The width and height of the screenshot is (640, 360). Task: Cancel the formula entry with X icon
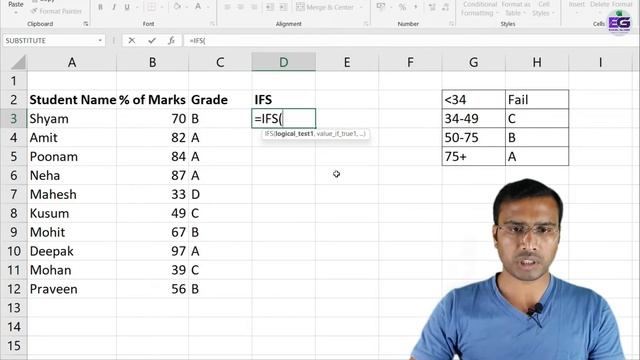pyautogui.click(x=131, y=40)
